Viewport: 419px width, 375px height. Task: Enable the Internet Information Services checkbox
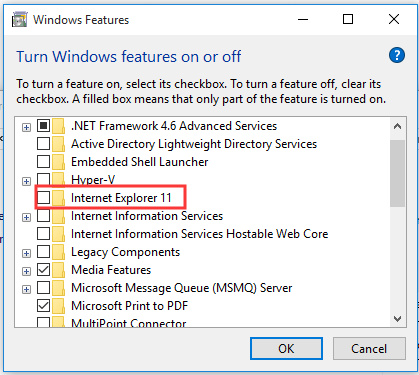(x=43, y=216)
